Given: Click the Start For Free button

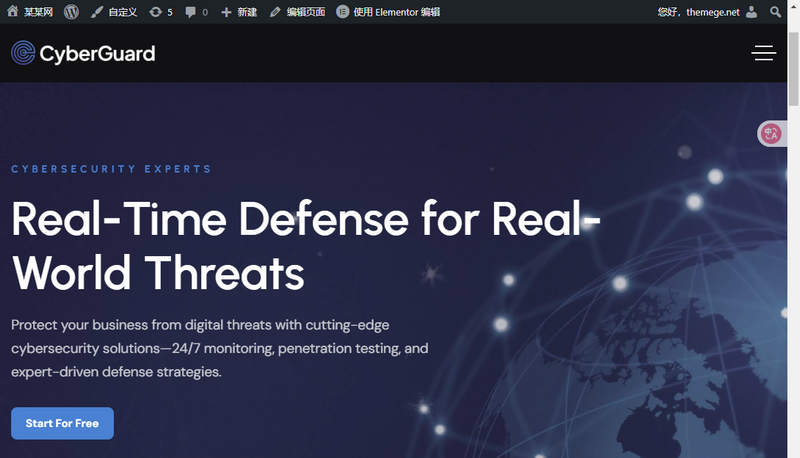Looking at the screenshot, I should click(x=62, y=423).
